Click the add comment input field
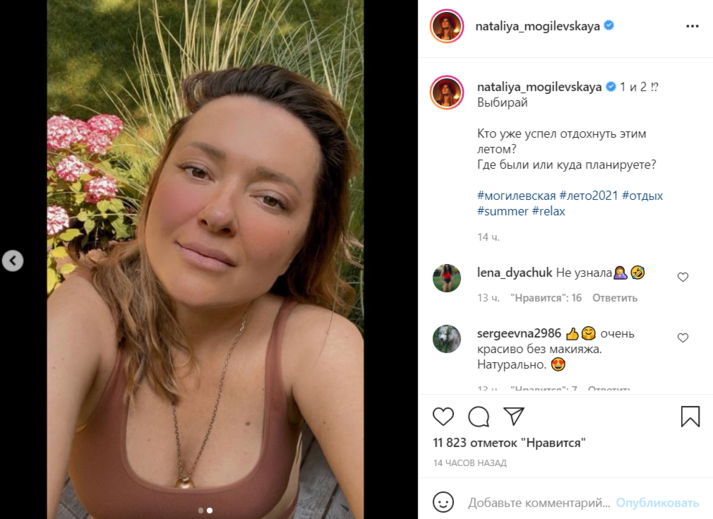The image size is (713, 519). click(538, 502)
